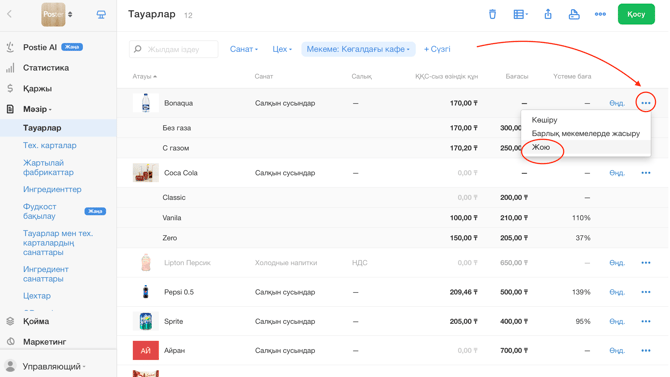Image resolution: width=670 pixels, height=377 pixels.
Task: Choose Жою from the context menu
Action: click(x=541, y=147)
